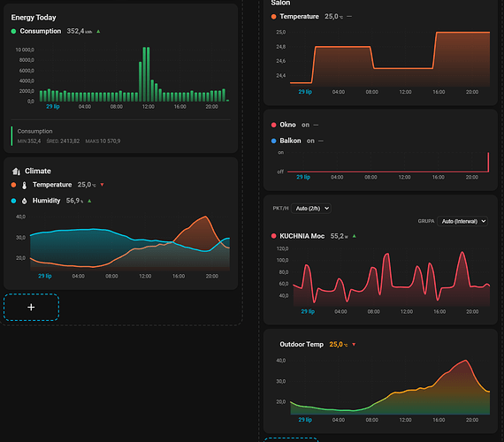
Task: Toggle the Okno series label
Action: [x=287, y=125]
